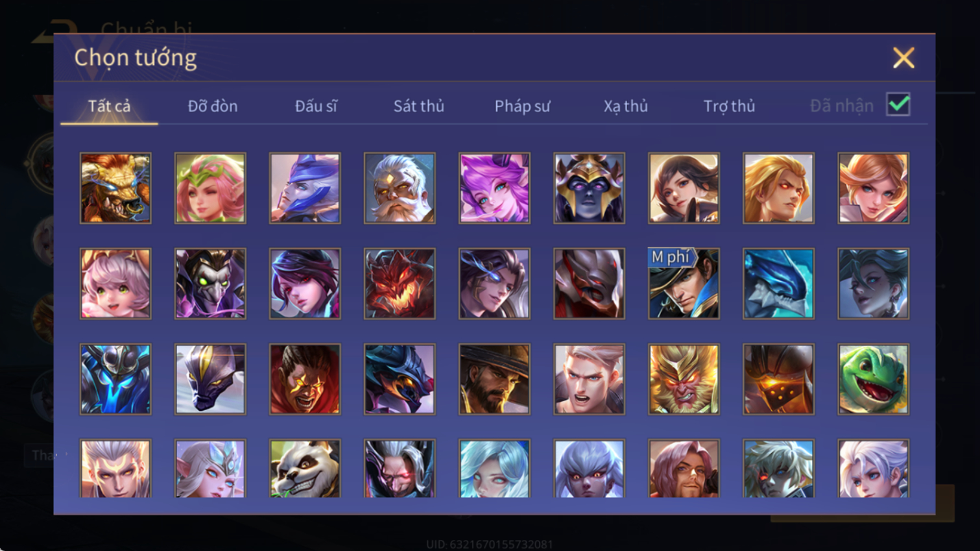Show the 'Pháp sư' hero category
The height and width of the screenshot is (551, 980).
click(x=522, y=106)
